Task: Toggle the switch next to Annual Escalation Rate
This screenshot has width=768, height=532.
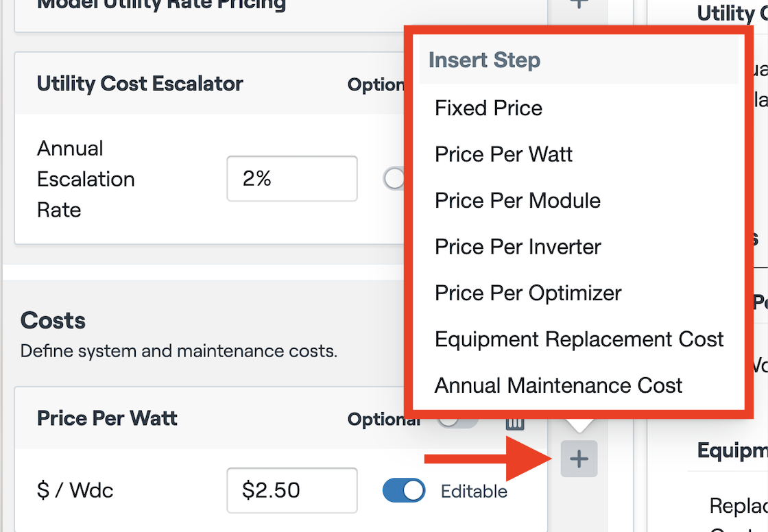Action: tap(394, 179)
